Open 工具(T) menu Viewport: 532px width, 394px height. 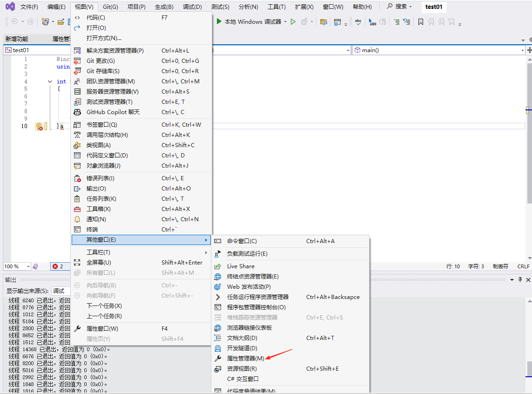276,7
